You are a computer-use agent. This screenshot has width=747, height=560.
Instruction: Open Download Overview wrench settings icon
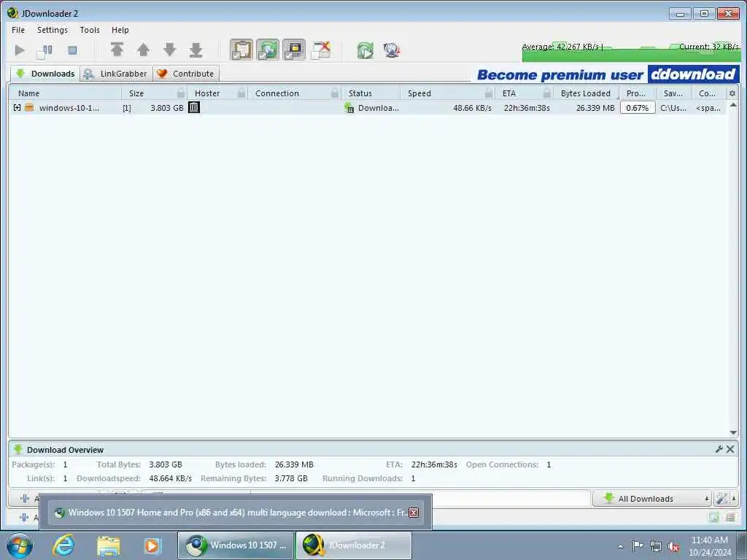[x=719, y=449]
